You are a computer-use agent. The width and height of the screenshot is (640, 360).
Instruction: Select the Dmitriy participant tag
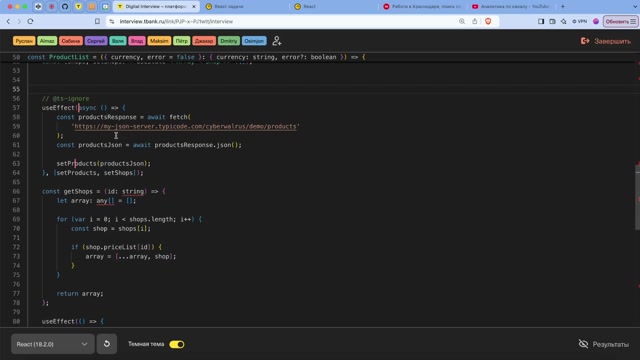tap(229, 41)
